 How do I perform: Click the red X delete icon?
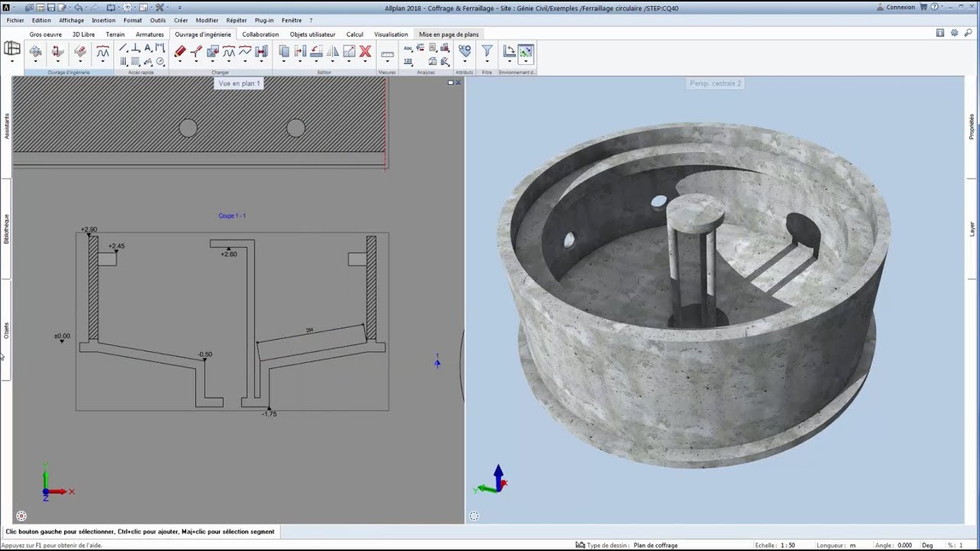(x=365, y=51)
